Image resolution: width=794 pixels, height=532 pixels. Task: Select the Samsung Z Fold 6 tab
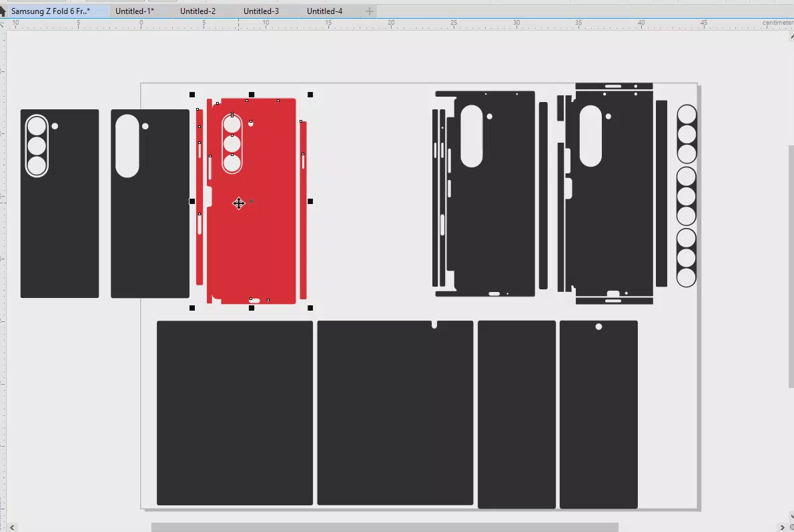click(51, 11)
